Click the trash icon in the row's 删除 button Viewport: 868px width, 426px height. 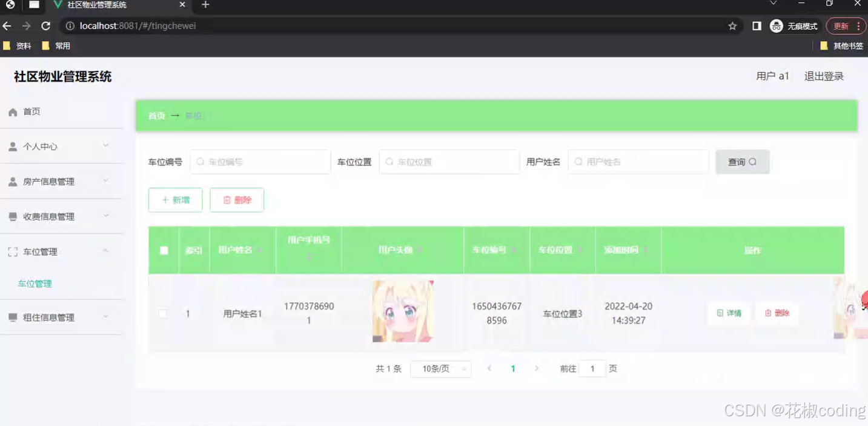pos(767,313)
